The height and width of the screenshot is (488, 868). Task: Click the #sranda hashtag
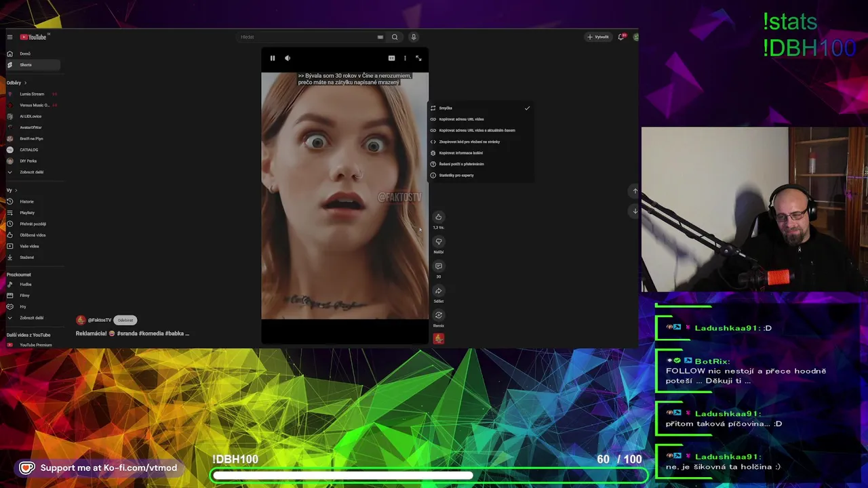(128, 333)
